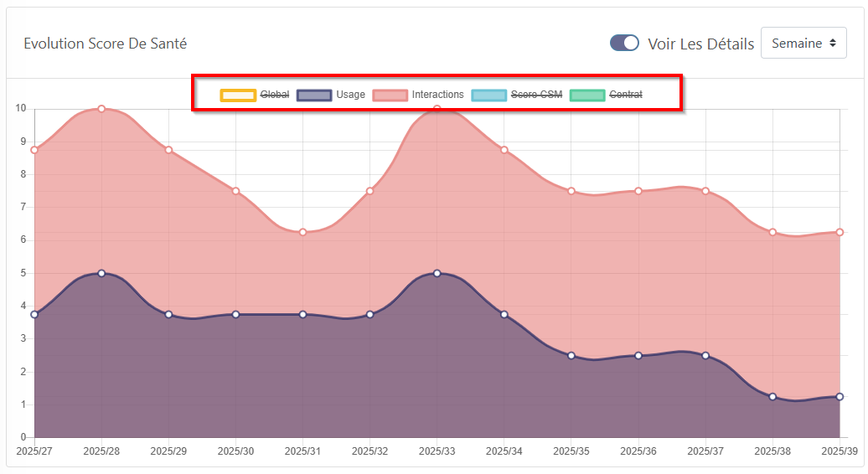Click the 2025/35 x-axis week label
This screenshot has height=474, width=868.
[571, 451]
